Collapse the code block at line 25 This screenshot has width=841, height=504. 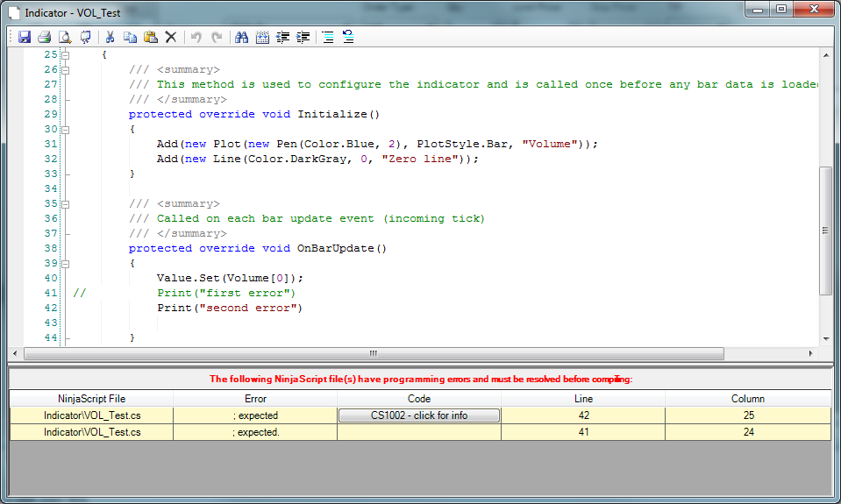click(x=65, y=54)
